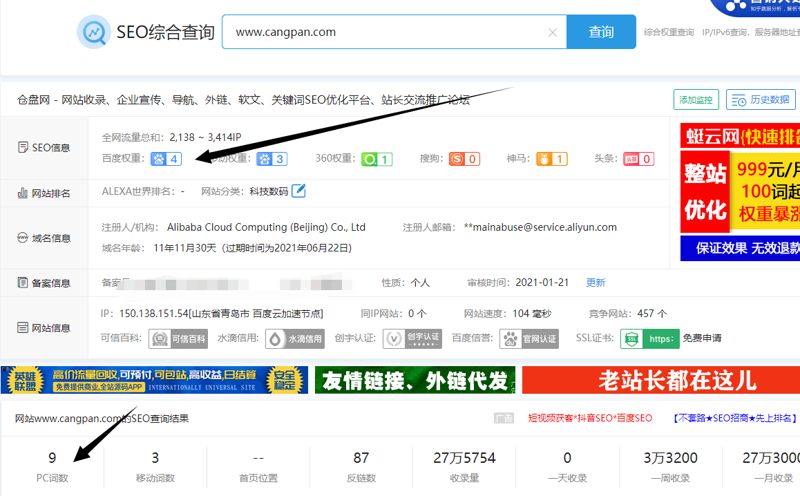
Task: Click the 不套路★SEO招商★先上排名 ad link
Action: (x=735, y=418)
